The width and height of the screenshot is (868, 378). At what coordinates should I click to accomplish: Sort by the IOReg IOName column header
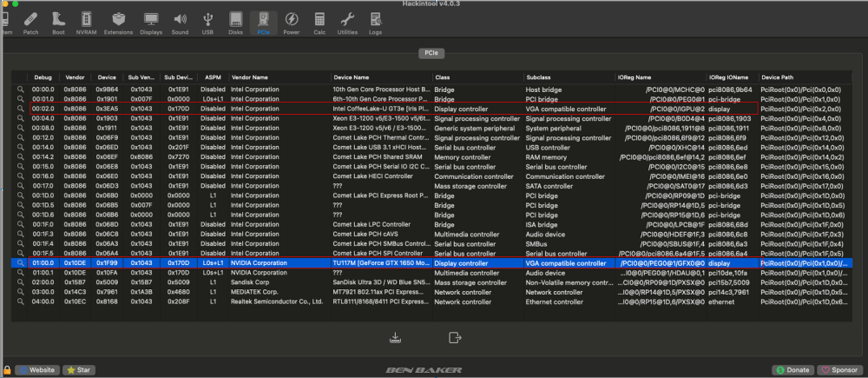tap(732, 77)
